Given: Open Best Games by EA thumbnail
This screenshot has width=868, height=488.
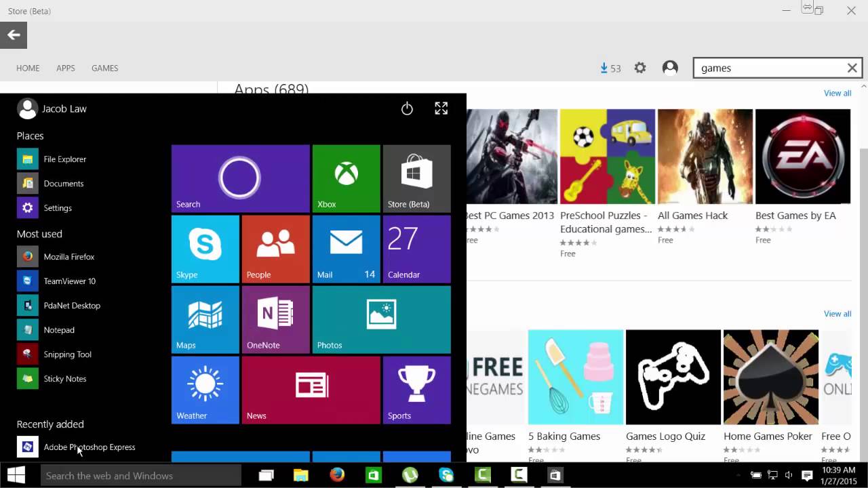Looking at the screenshot, I should click(x=803, y=157).
